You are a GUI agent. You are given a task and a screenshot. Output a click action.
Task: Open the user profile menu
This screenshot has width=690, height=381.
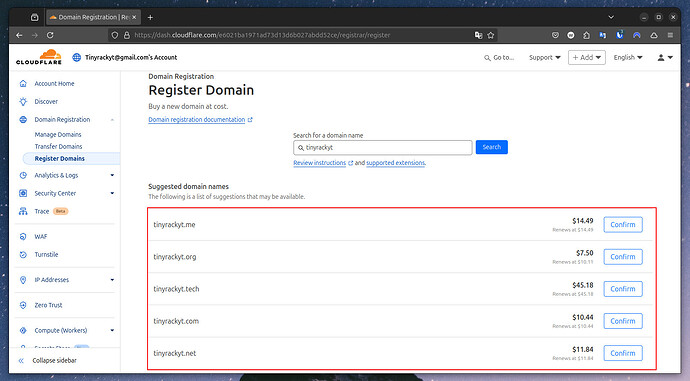pos(664,57)
